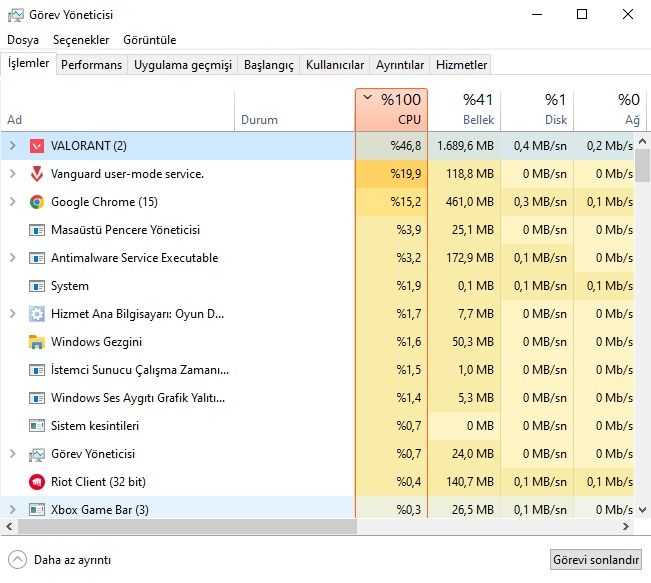651x583 pixels.
Task: Select the System row name
Action: (x=70, y=286)
